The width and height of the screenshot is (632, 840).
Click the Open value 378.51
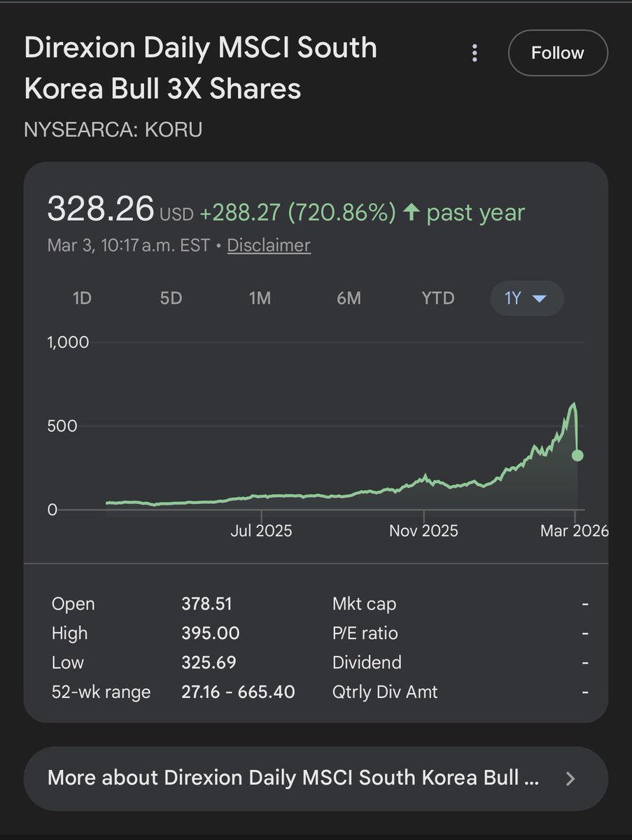pos(206,604)
